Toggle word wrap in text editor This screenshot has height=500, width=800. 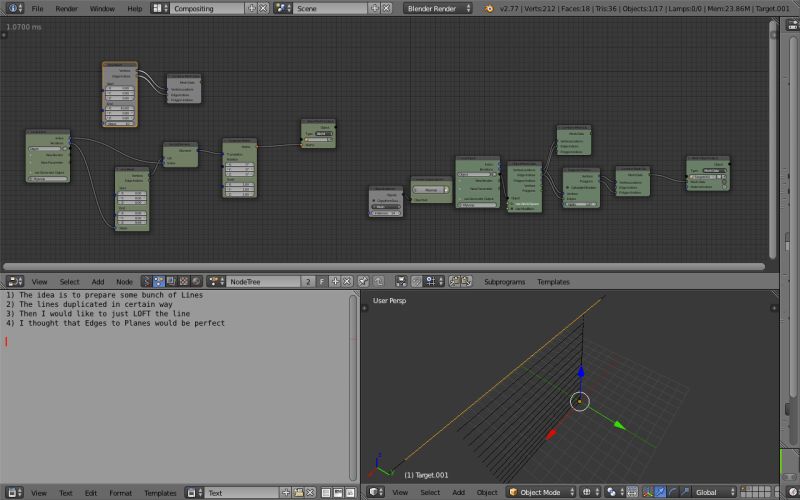338,492
